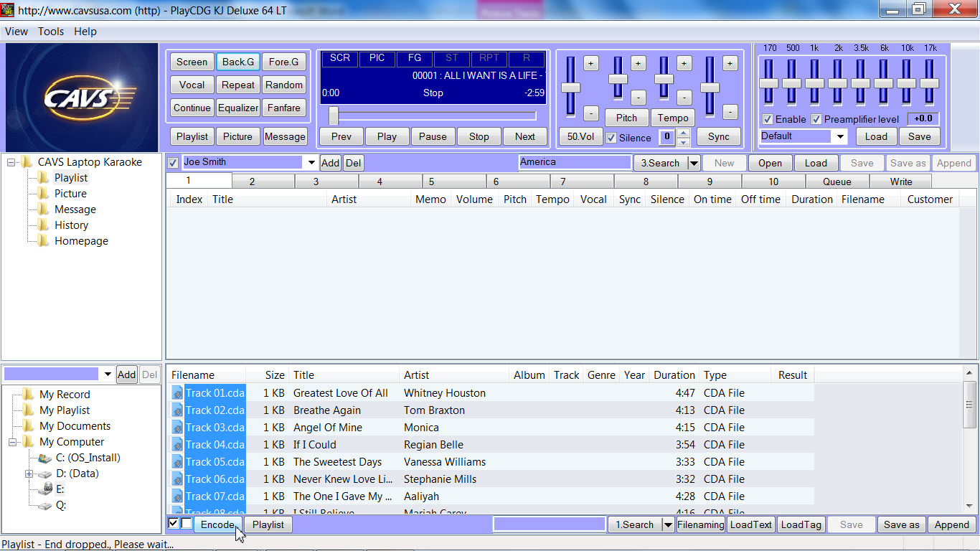
Task: Open the arrow next to 1.Search
Action: point(668,524)
